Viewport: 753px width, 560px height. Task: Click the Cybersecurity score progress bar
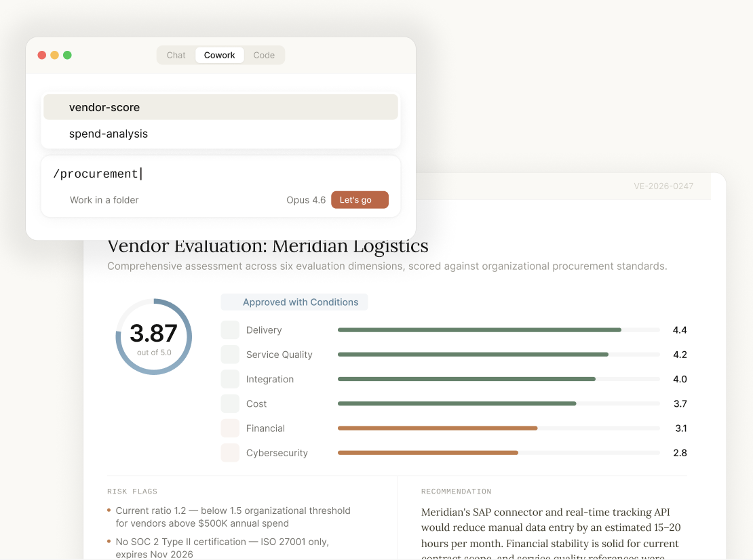tap(499, 452)
